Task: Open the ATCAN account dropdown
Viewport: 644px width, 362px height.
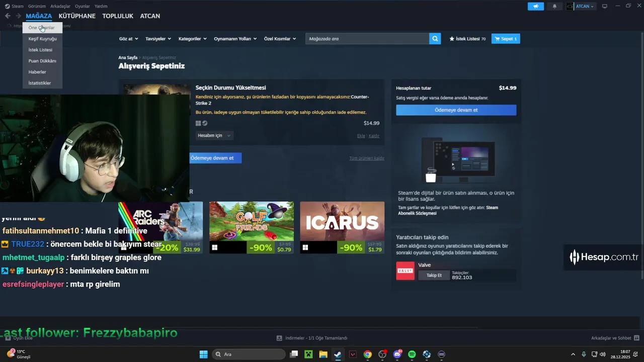Action: 585,6
